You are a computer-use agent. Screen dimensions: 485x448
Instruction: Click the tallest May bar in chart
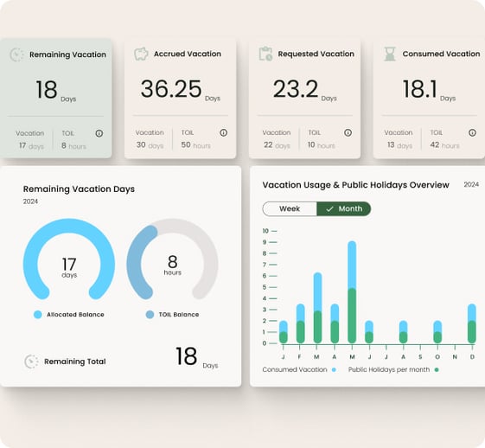tap(352, 292)
